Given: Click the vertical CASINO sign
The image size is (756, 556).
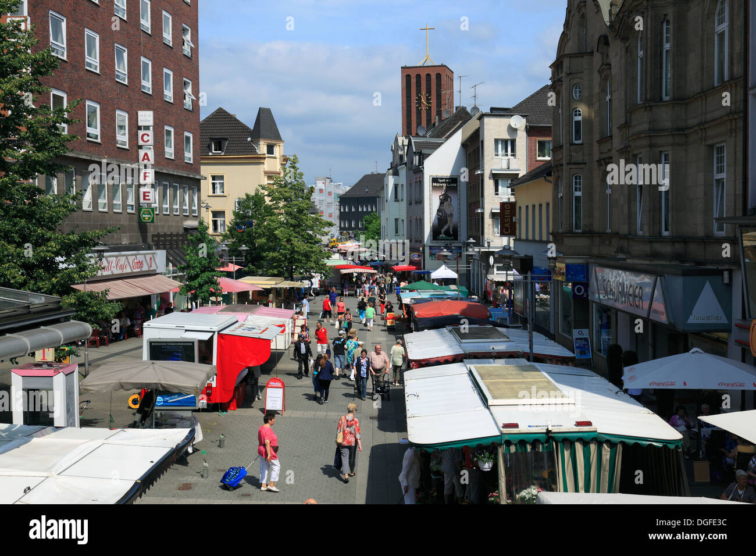Looking at the screenshot, I should pyautogui.click(x=507, y=219).
